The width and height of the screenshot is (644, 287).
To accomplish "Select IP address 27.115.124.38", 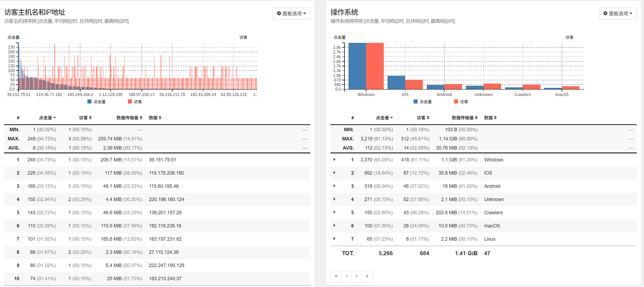I will (164, 252).
